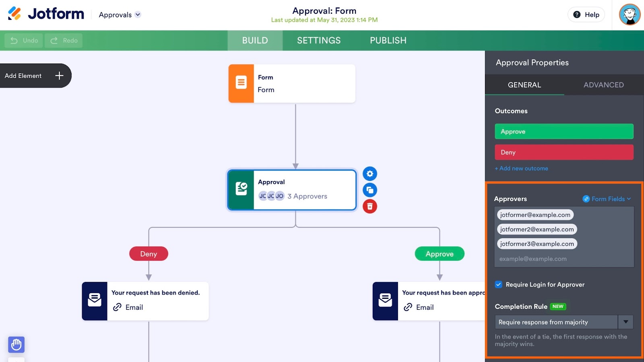Toggle the hand pan tool

click(x=17, y=345)
